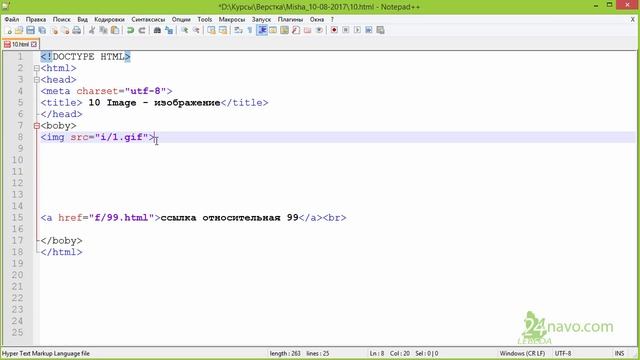Click in the DOCTYPE HTML line
Viewport: 640px width, 360px height.
pyautogui.click(x=86, y=57)
